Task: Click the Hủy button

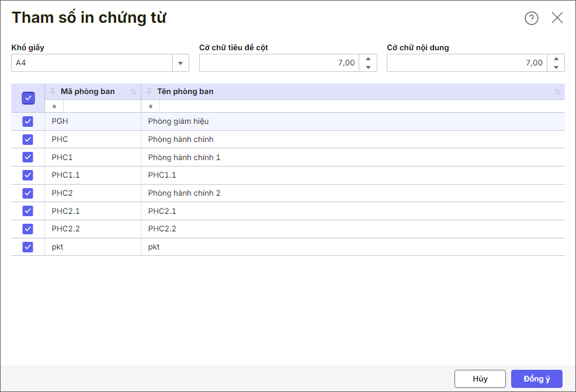Action: pyautogui.click(x=480, y=379)
